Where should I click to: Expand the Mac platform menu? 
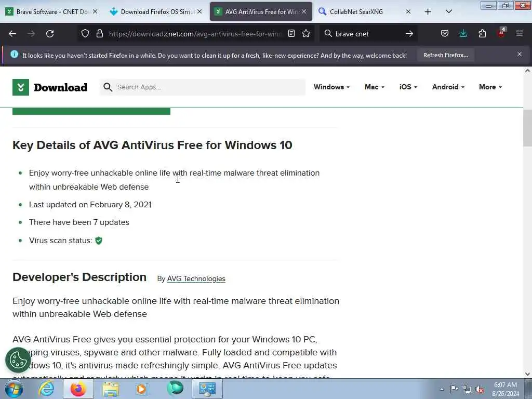(x=374, y=87)
